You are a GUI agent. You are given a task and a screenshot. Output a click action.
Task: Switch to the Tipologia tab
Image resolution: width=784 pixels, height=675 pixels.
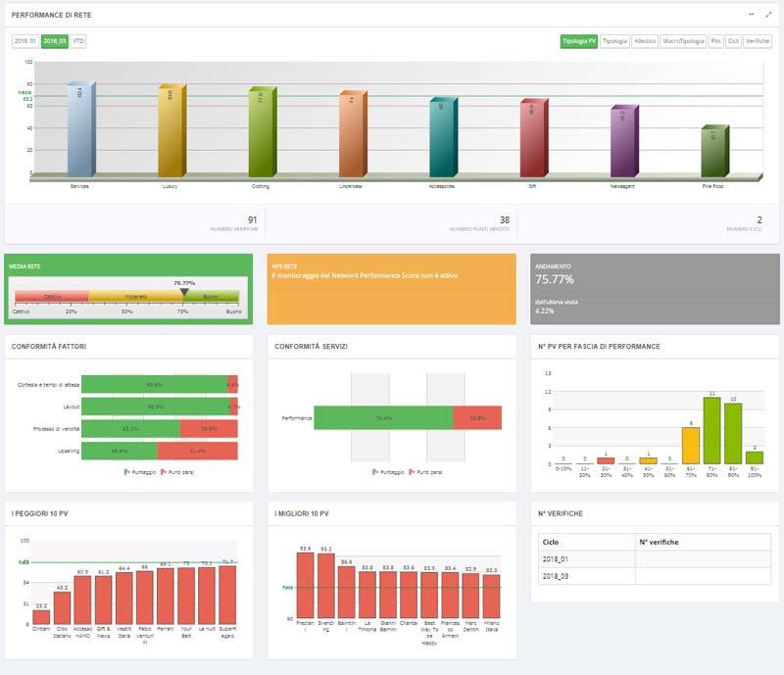coord(614,41)
